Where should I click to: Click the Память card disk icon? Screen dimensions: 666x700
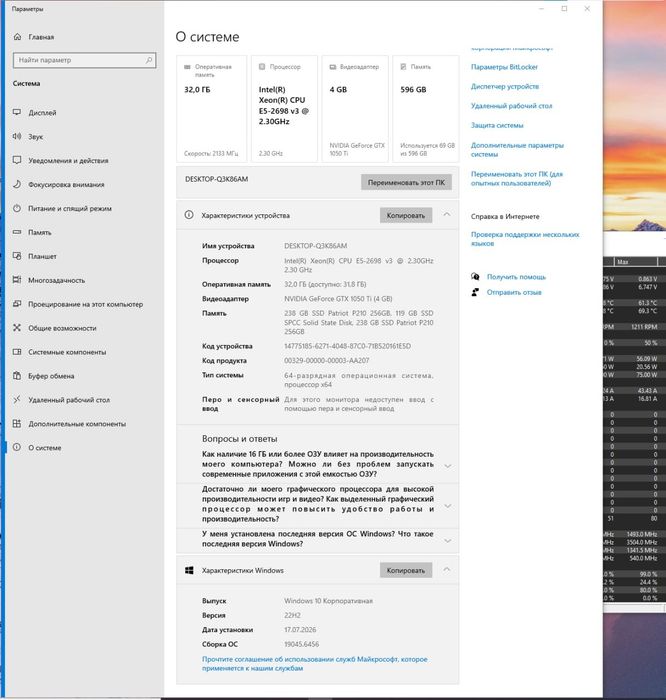[x=403, y=67]
